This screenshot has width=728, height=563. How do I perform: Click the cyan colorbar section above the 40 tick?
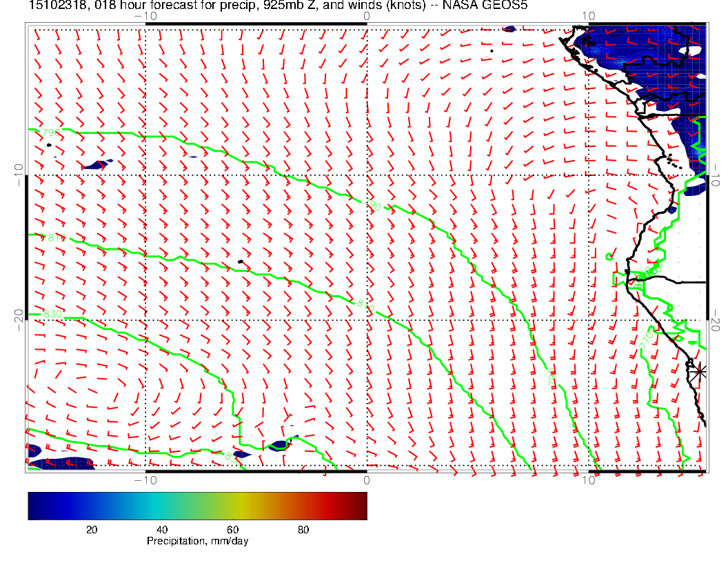click(x=161, y=506)
